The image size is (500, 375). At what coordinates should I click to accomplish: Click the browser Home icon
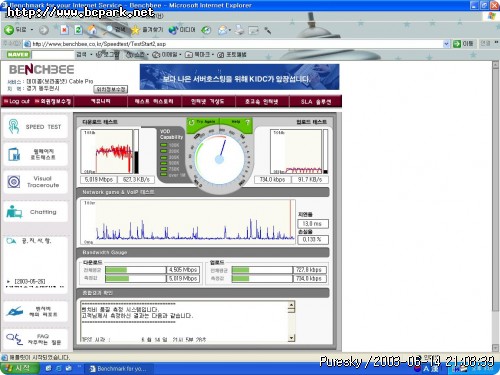(92, 30)
